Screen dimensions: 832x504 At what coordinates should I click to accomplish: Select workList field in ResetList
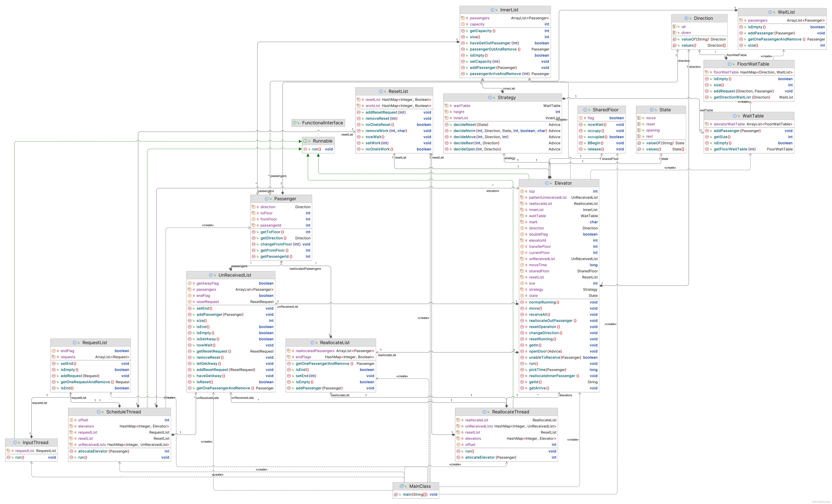pos(394,106)
